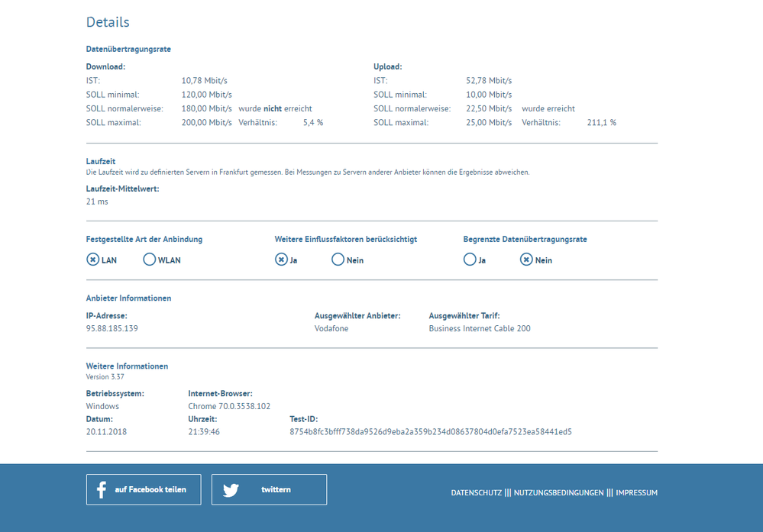Share result via 'auf Facebook teilen'
This screenshot has height=532, width=763.
(144, 490)
